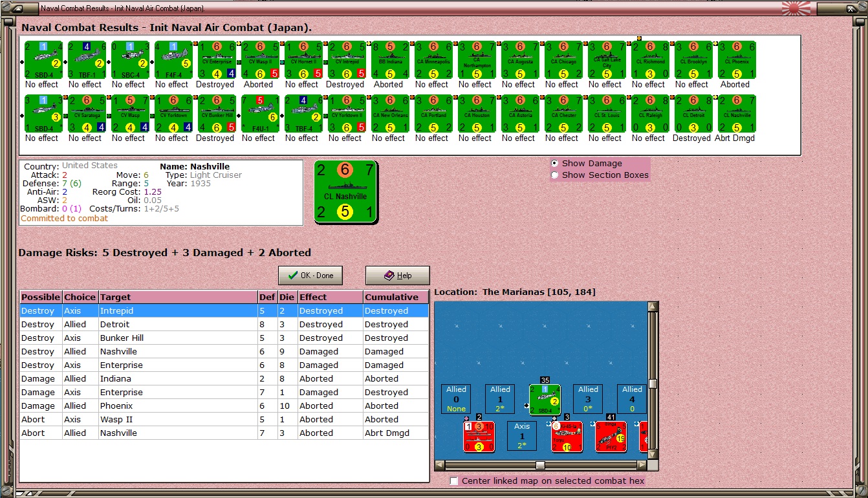The width and height of the screenshot is (868, 498).
Task: Click the map horizontal scrollbar thumb
Action: (540, 465)
